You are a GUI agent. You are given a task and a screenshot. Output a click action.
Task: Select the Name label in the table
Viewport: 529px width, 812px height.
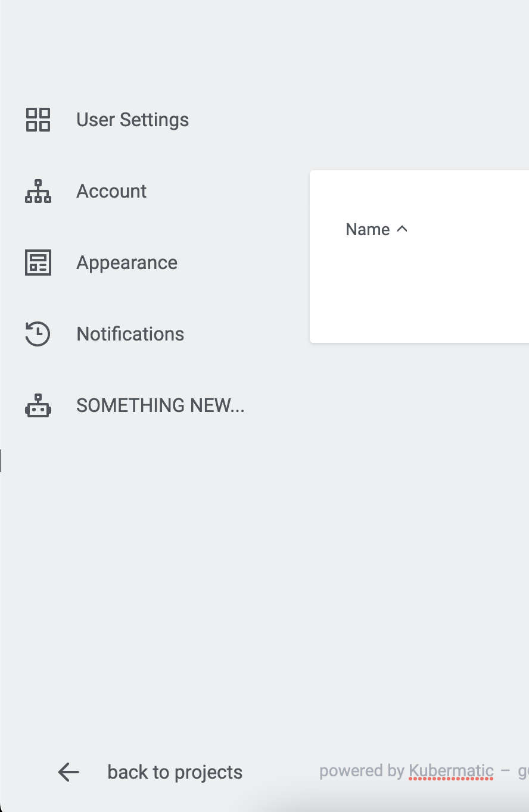point(366,229)
